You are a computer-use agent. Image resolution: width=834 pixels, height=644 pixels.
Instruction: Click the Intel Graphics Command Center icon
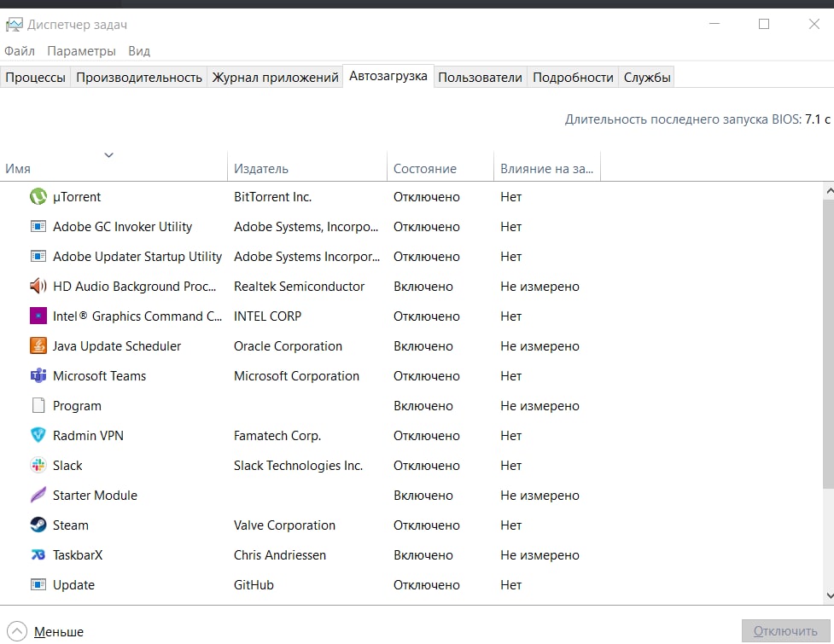coord(38,316)
